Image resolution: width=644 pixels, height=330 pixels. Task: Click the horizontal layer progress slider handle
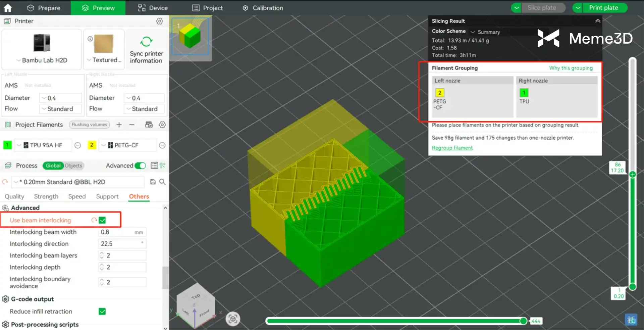tap(523, 321)
